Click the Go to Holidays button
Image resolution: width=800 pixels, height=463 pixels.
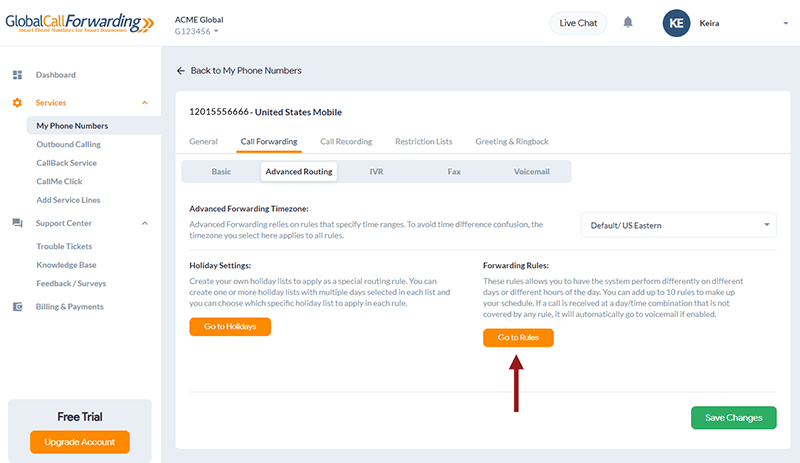[230, 327]
